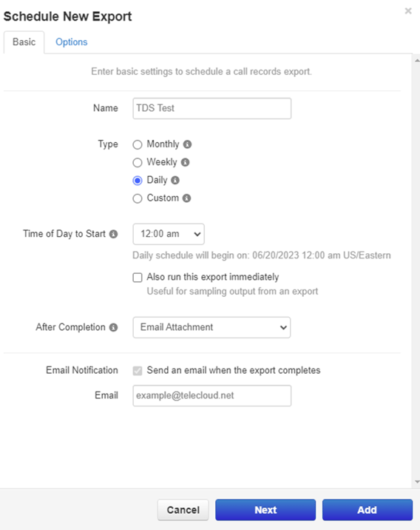Click Time of Day to Start info icon
This screenshot has width=420, height=530.
click(x=113, y=234)
